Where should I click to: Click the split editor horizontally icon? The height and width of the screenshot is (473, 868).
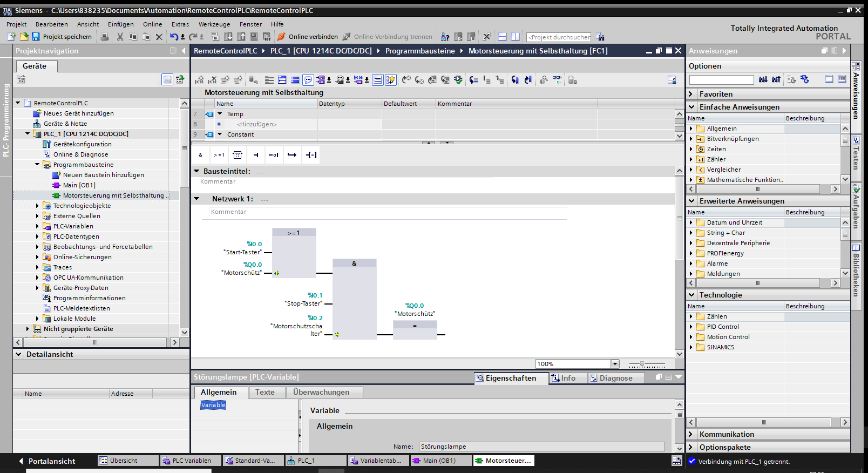pos(502,37)
